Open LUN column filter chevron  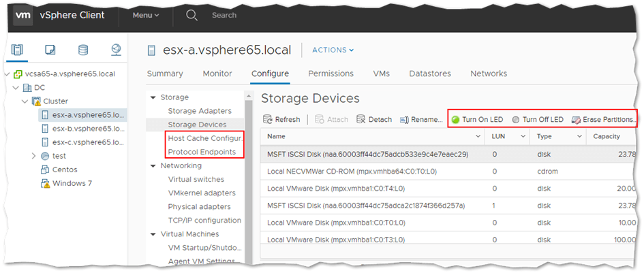[x=523, y=136]
